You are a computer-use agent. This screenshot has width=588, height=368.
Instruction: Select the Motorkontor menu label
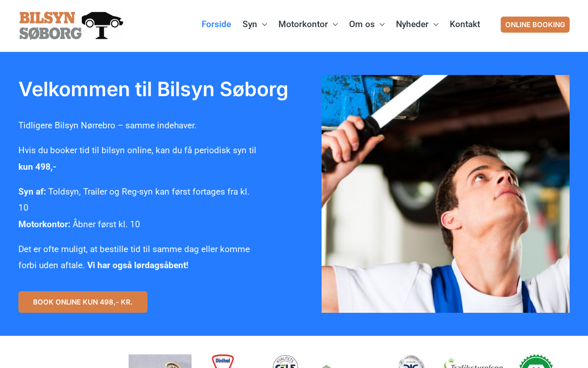click(x=303, y=24)
